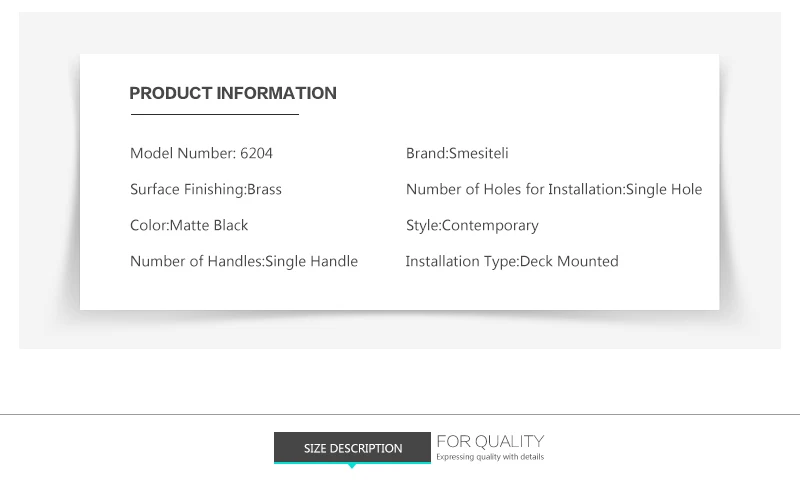Click "Number of Holes for Installation" label
This screenshot has width=800, height=490.
point(514,190)
